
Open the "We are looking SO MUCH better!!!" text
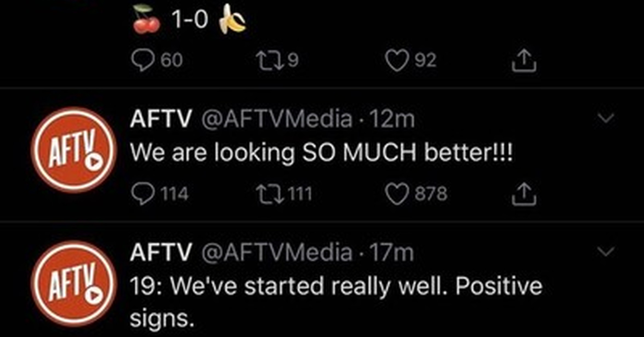coord(321,152)
